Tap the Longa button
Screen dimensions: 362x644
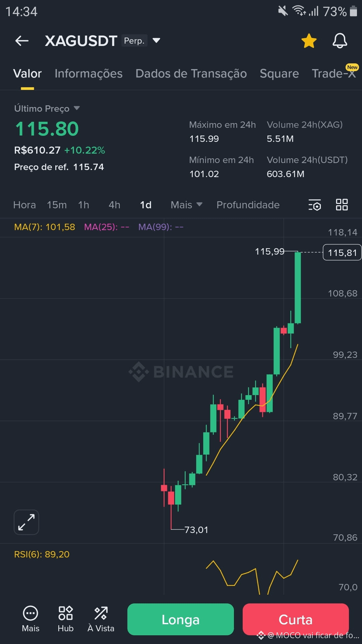[181, 619]
